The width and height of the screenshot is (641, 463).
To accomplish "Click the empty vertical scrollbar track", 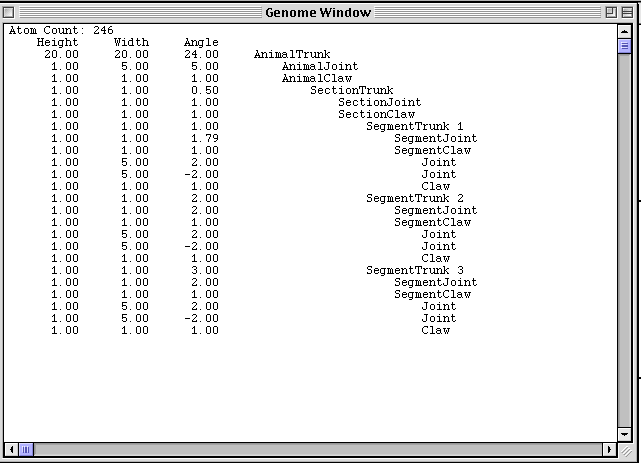I will (x=624, y=240).
